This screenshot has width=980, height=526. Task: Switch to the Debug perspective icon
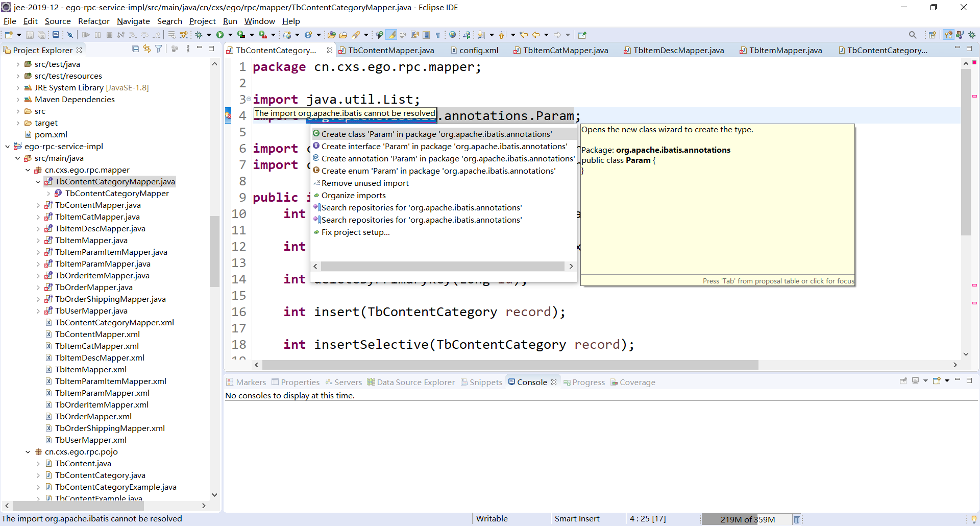pyautogui.click(x=972, y=35)
